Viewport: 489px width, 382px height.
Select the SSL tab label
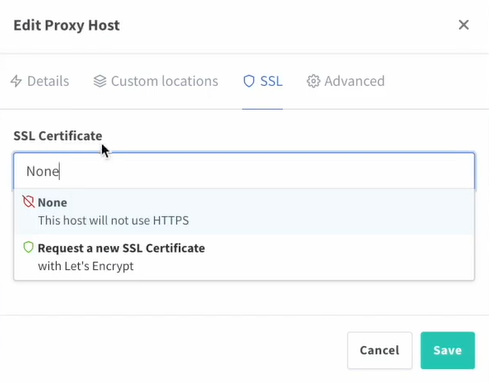pyautogui.click(x=271, y=81)
